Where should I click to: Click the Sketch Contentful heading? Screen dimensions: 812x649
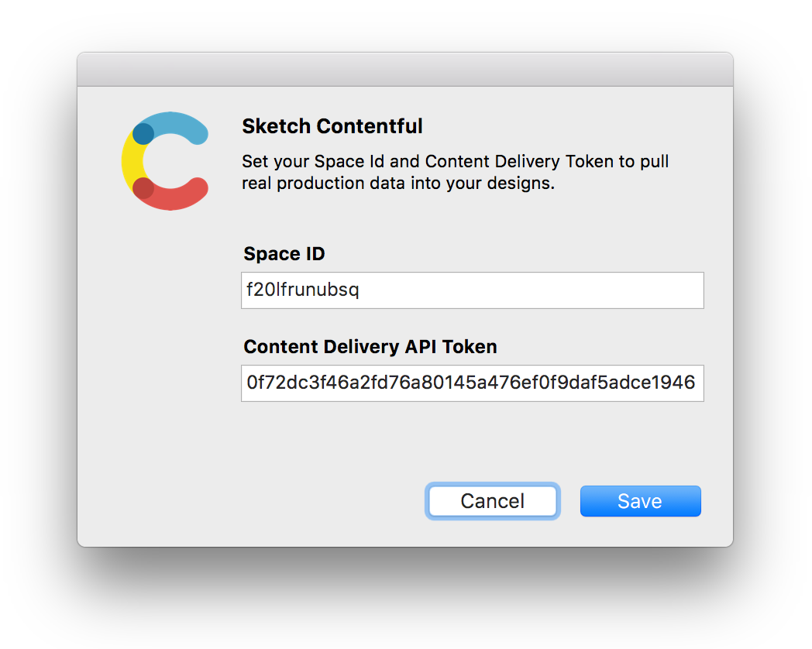tap(332, 126)
